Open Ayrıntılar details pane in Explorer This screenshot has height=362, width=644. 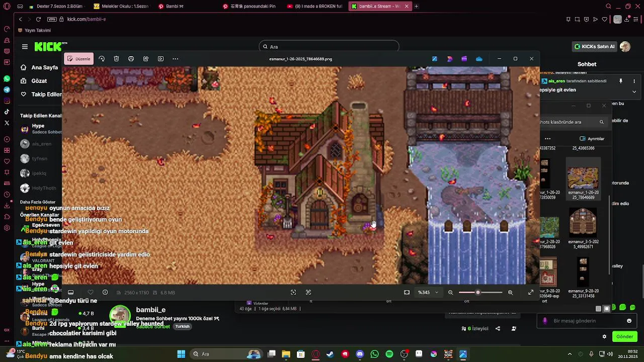[592, 139]
